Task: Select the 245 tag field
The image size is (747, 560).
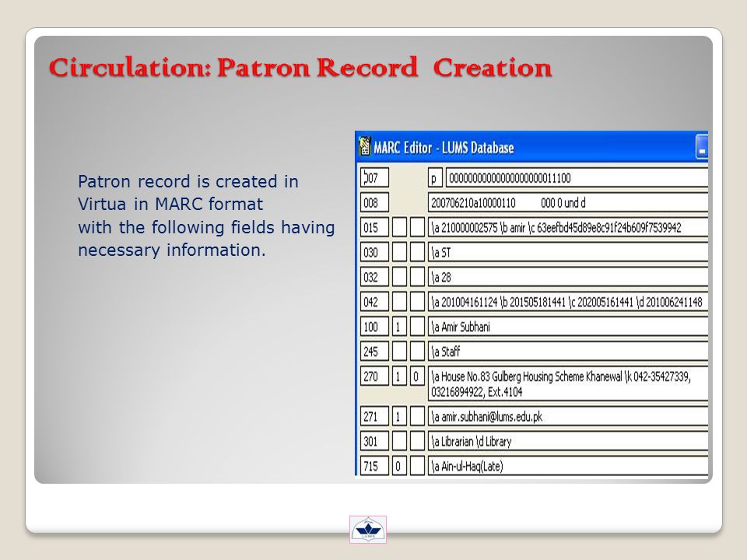Action: tap(374, 351)
